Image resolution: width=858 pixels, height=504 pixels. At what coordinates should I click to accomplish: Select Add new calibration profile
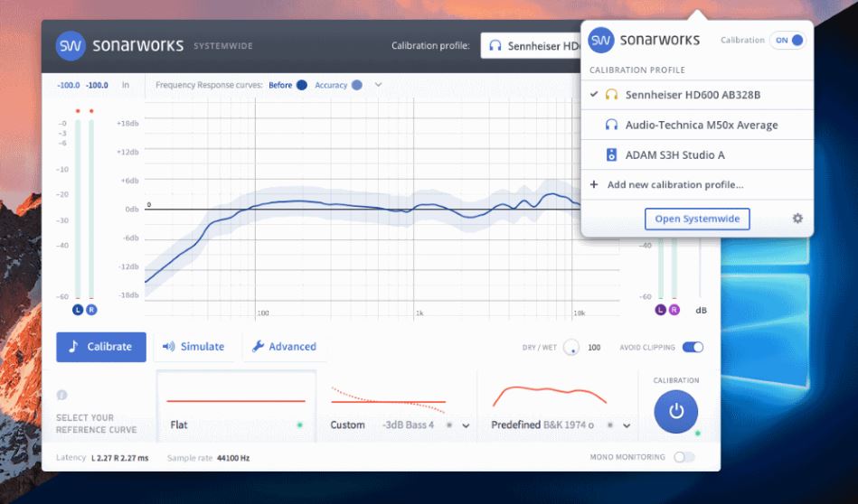coord(674,185)
